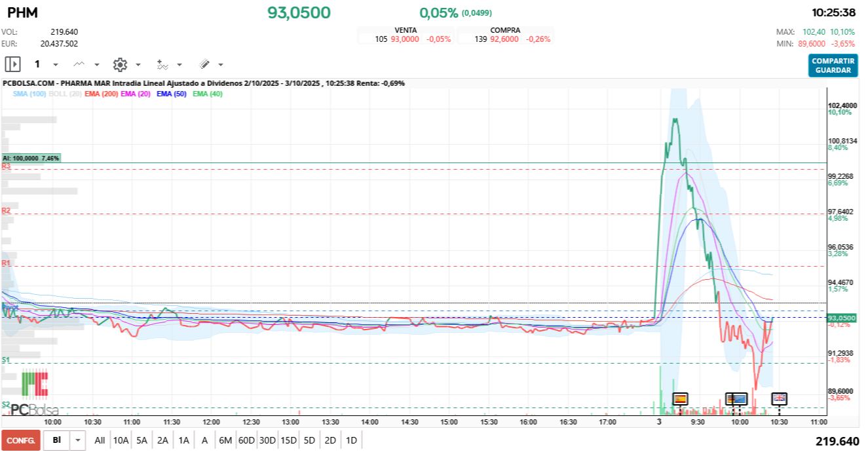This screenshot has width=868, height=454.
Task: Click the UK flag event marker
Action: [779, 398]
